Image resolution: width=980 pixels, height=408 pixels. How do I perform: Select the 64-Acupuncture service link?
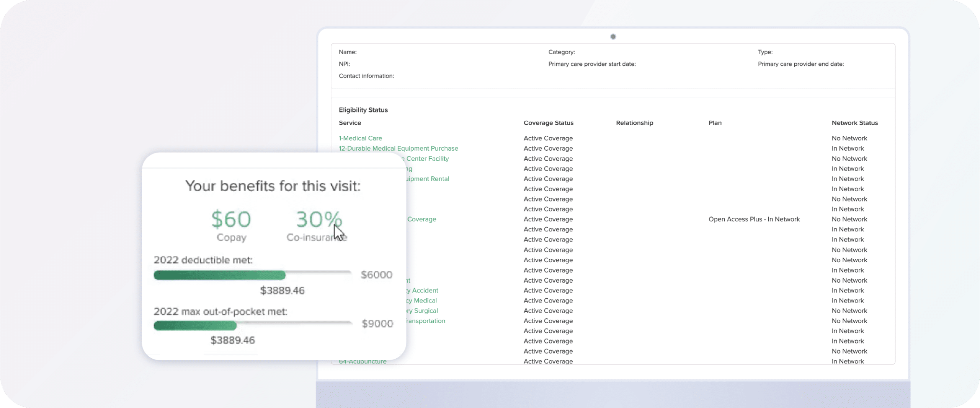[363, 362]
